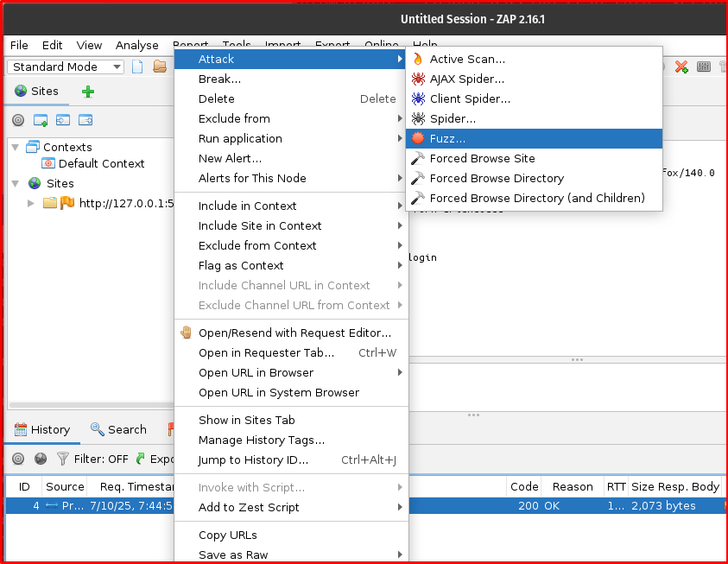Open the Include Site in Context submenu

tap(291, 226)
